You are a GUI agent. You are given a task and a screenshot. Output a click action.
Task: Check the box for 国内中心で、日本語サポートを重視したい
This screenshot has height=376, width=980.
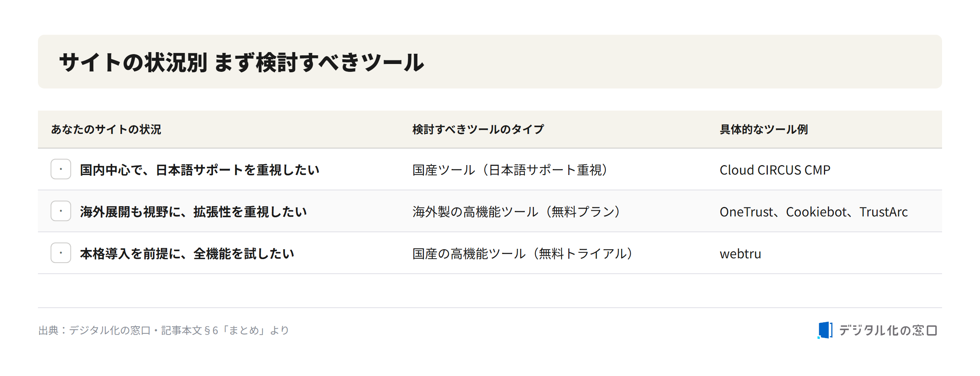[61, 169]
